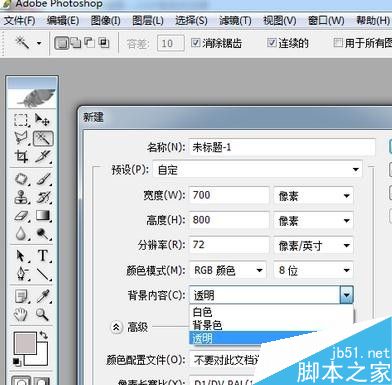Select the Blur tool

pyautogui.click(x=22, y=234)
